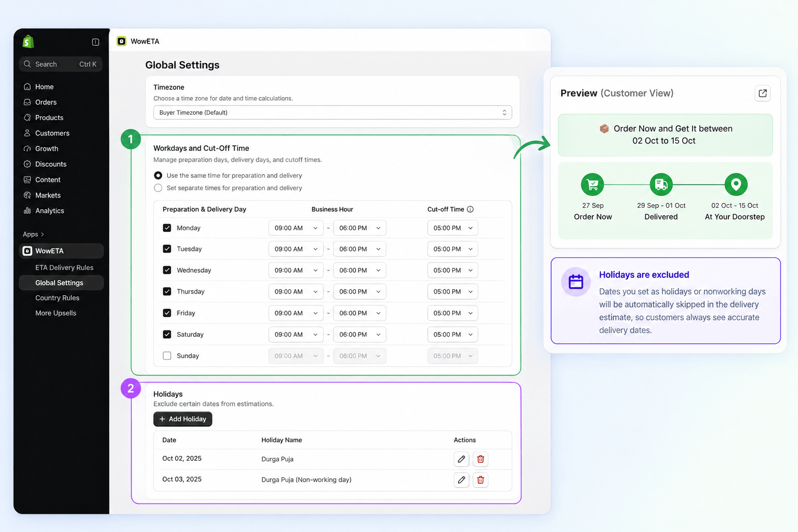
Task: Click the Business Hour column header
Action: click(x=332, y=209)
